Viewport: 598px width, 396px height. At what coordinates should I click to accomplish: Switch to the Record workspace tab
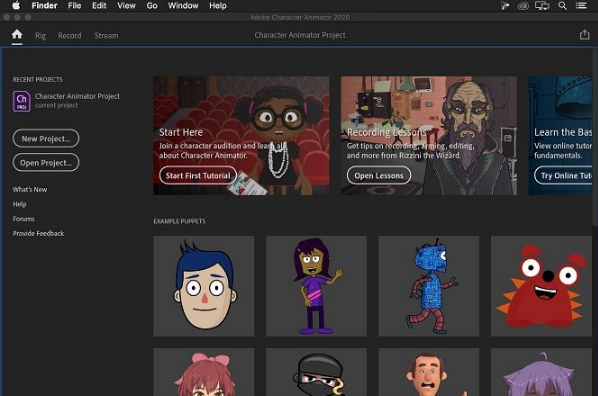pyautogui.click(x=69, y=35)
